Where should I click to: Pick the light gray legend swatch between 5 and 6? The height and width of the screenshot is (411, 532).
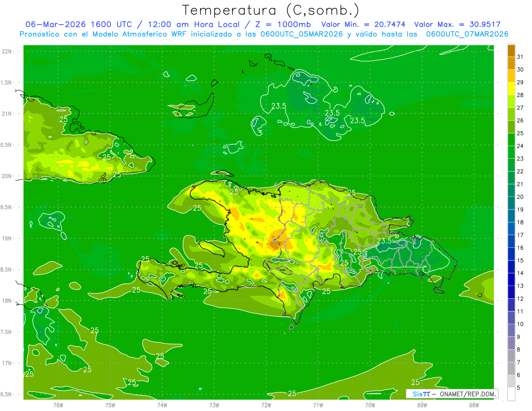point(511,381)
